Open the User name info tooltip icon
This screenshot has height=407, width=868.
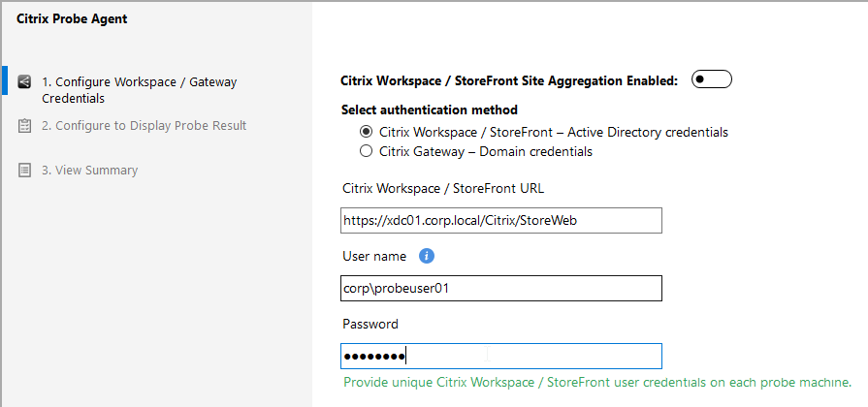coord(427,256)
